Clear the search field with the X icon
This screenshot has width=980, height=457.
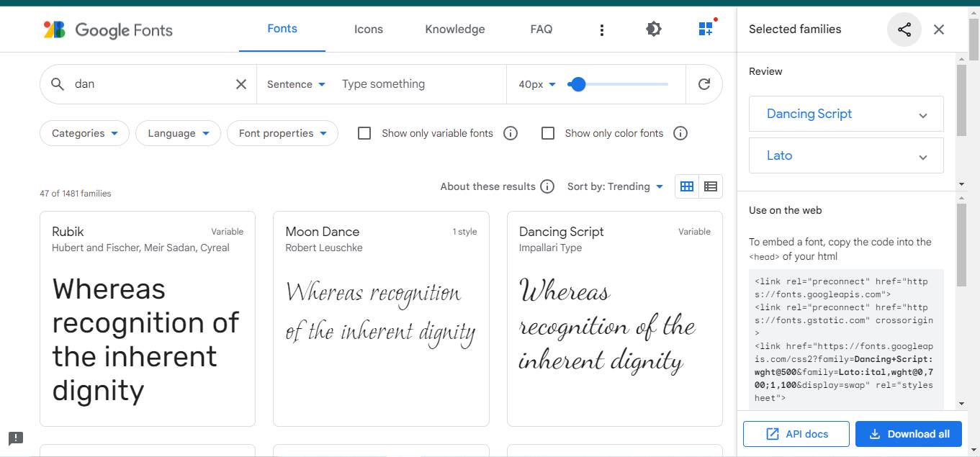click(240, 83)
